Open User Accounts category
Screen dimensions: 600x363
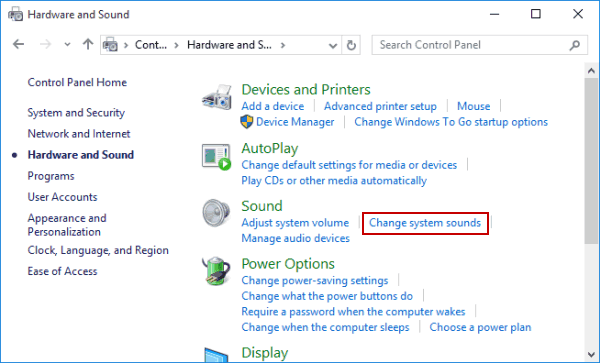(x=62, y=197)
